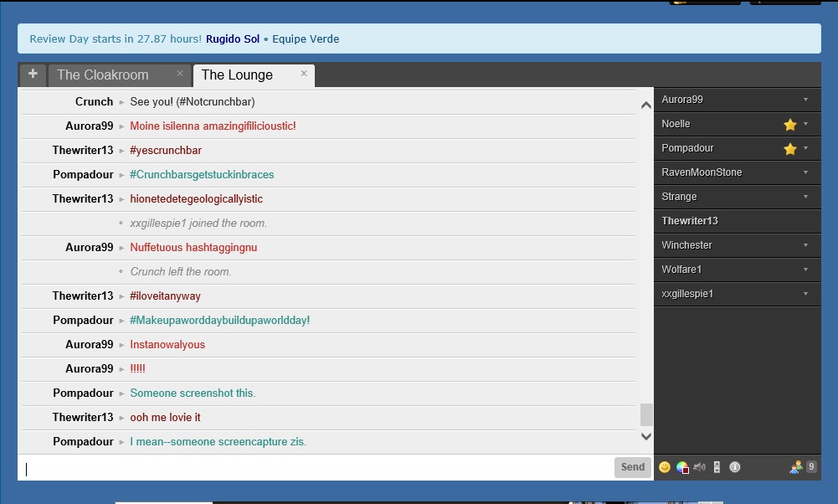Click the star next to Noelle
The image size is (838, 504).
point(790,125)
